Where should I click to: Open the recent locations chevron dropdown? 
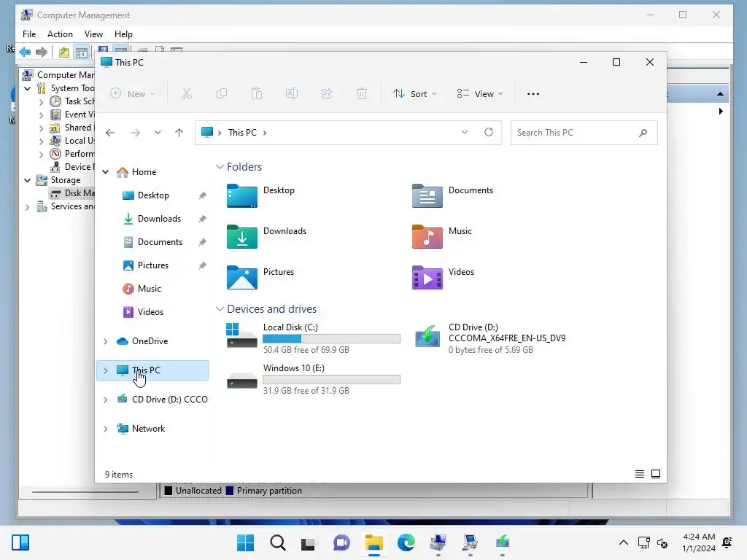(158, 133)
